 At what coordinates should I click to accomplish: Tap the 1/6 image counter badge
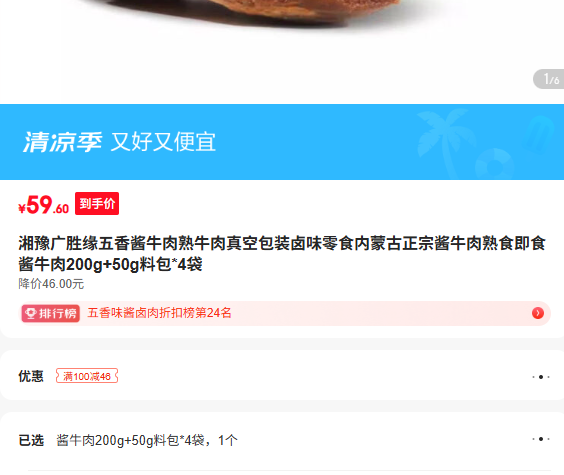(x=549, y=79)
